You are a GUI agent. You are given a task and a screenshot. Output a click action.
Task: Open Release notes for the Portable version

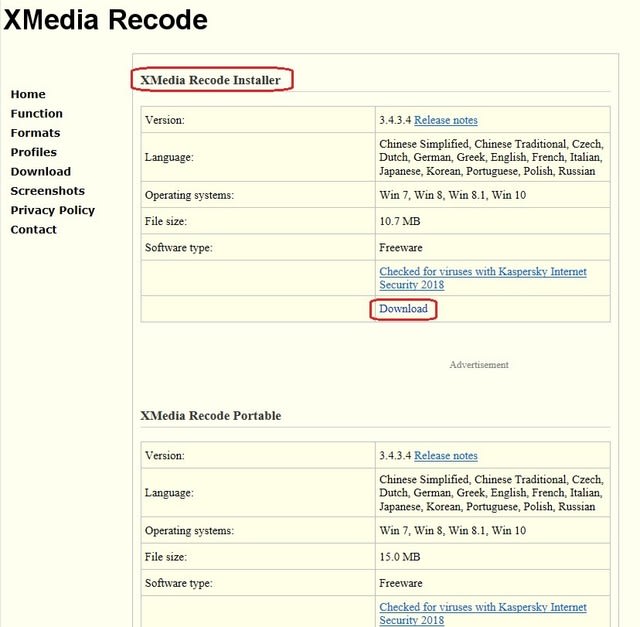point(446,456)
